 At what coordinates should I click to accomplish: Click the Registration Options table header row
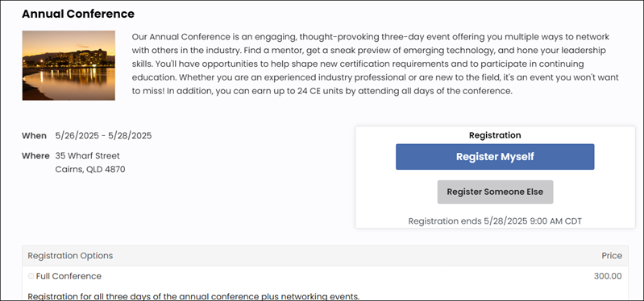point(325,256)
